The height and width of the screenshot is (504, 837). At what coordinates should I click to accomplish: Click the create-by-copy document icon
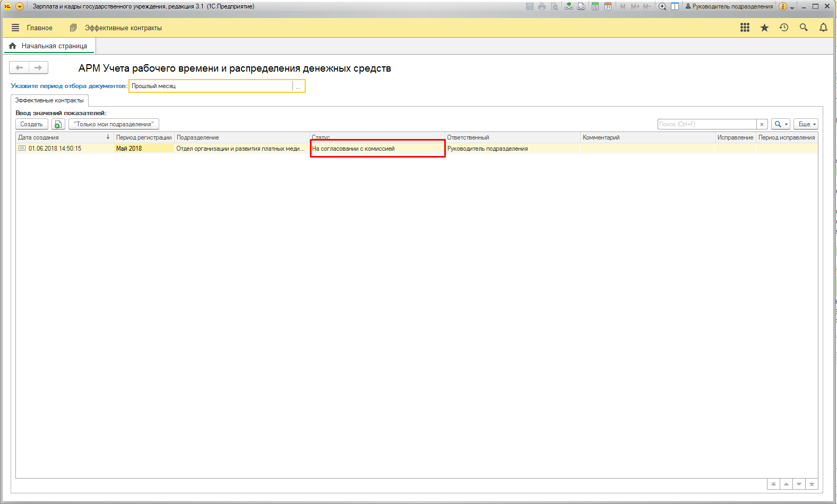tap(58, 124)
